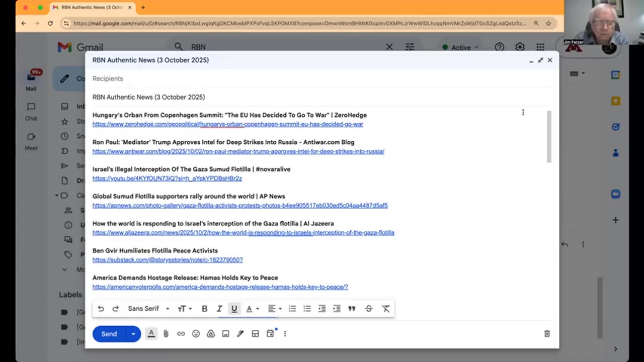The width and height of the screenshot is (644, 362).
Task: Toggle block quote formatting
Action: click(x=352, y=309)
